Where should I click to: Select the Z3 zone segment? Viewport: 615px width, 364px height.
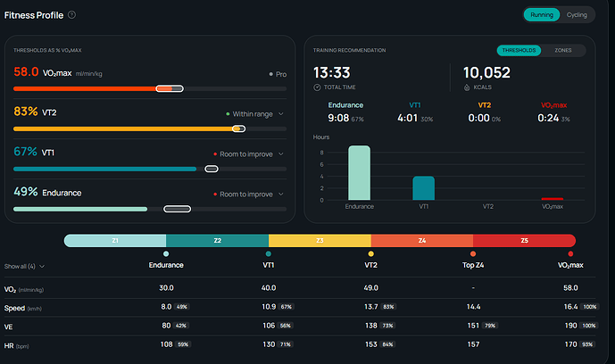click(x=320, y=241)
